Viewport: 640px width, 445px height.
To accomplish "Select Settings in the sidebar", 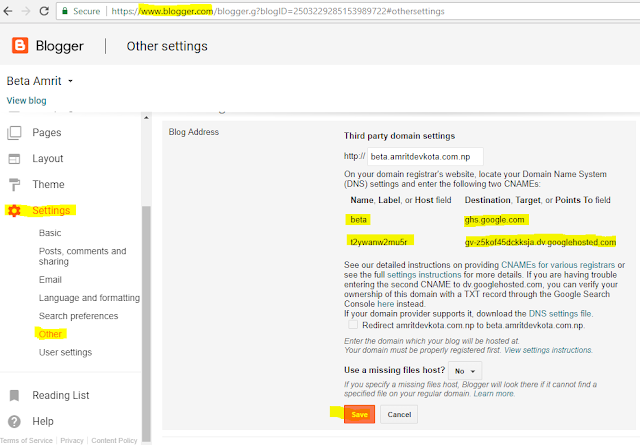I will coord(51,211).
